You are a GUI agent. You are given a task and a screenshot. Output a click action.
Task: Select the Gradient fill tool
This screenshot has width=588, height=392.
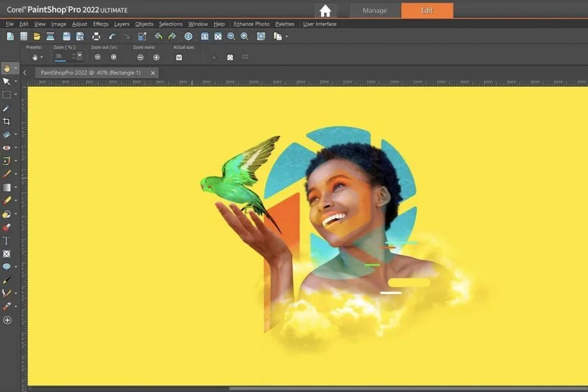7,188
